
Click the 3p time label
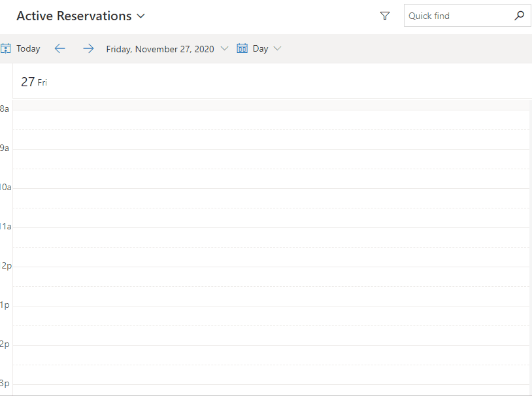[x=5, y=383]
